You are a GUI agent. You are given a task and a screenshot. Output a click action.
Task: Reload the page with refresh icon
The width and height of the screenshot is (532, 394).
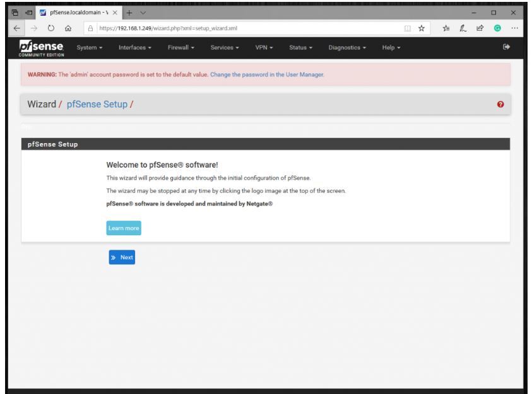click(51, 28)
